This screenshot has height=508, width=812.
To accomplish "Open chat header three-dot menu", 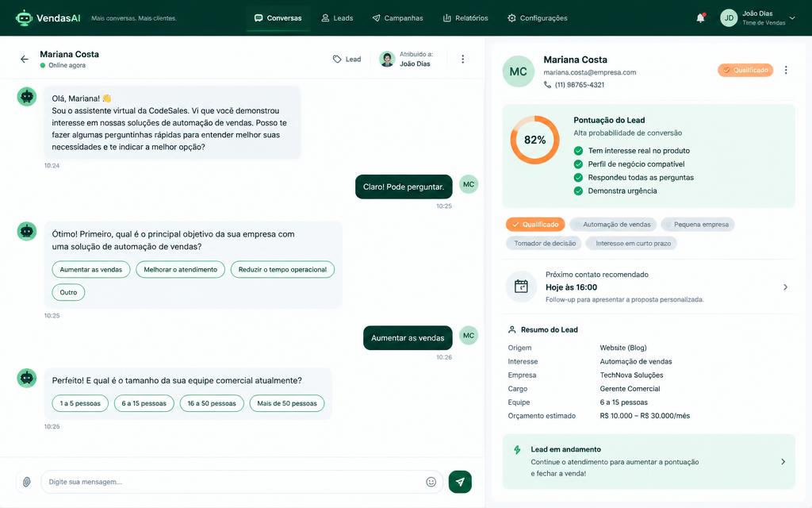I will (462, 59).
